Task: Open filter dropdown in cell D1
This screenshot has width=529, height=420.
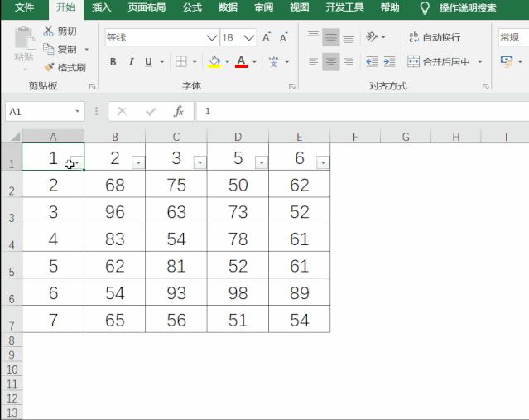Action: click(x=262, y=162)
